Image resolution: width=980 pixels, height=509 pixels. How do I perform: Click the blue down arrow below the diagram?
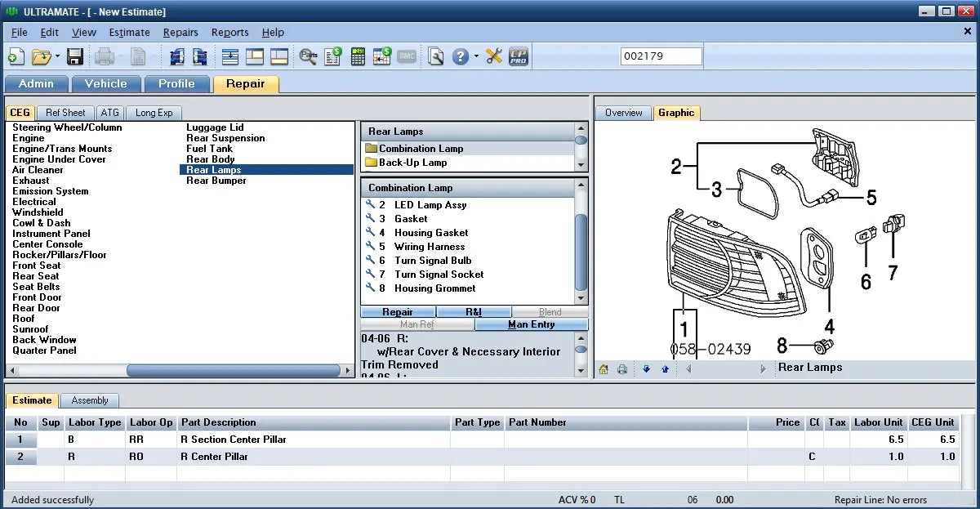coord(646,369)
